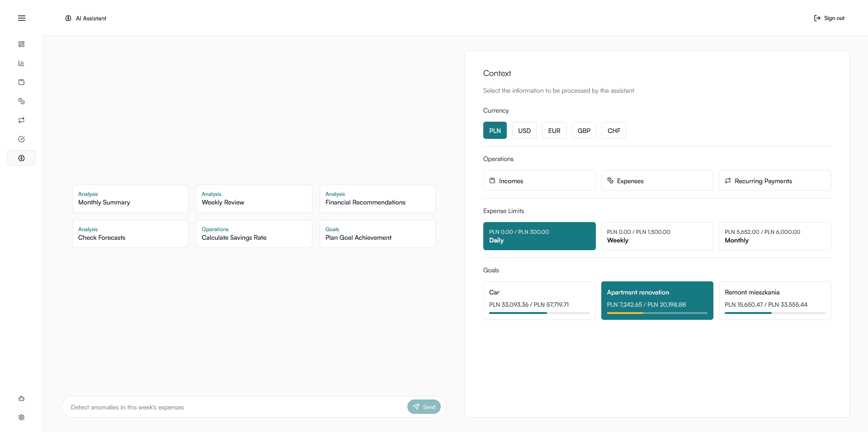
Task: Open the wallet icon in sidebar
Action: (21, 82)
